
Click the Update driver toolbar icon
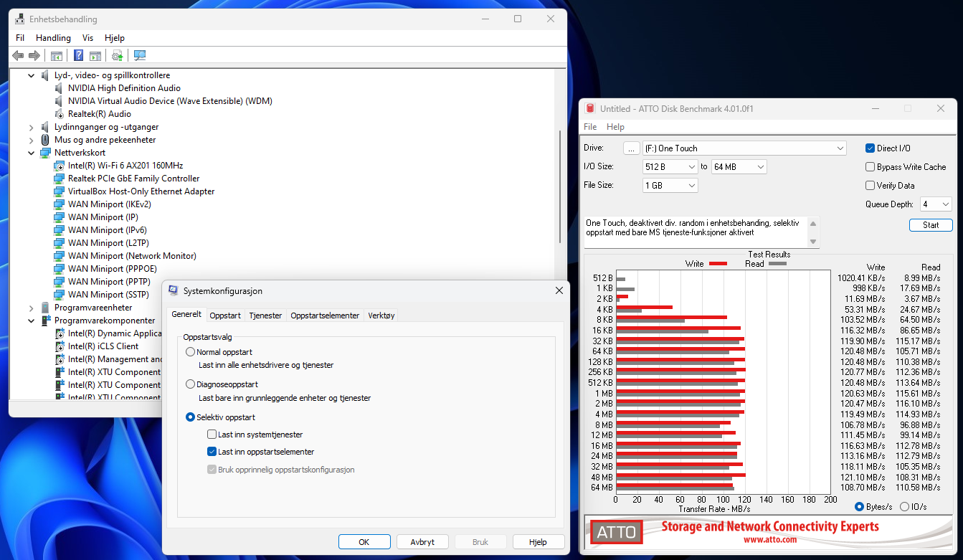point(117,55)
